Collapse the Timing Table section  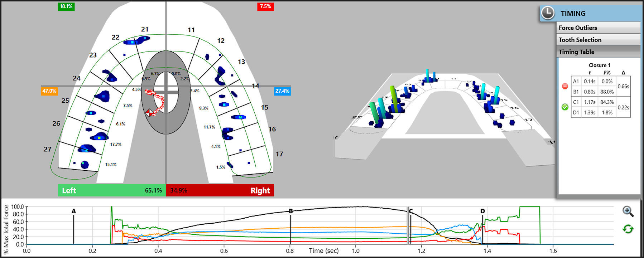coord(599,52)
